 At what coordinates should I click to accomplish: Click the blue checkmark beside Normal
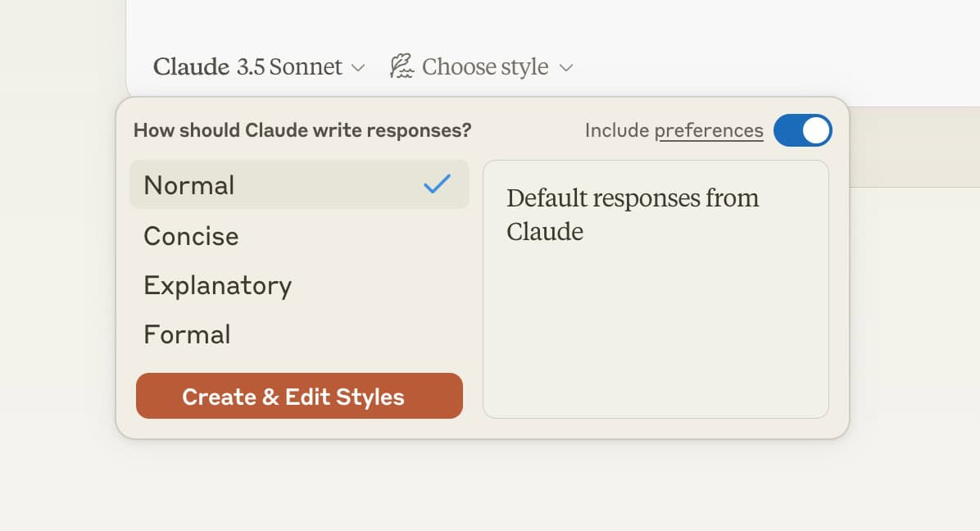click(437, 185)
